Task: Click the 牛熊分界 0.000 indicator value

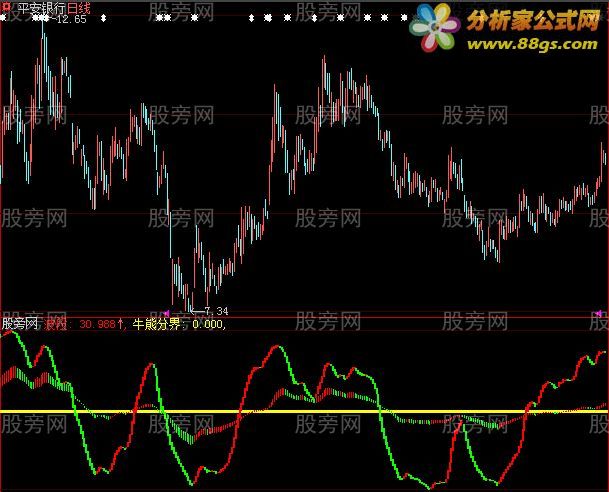Action: coord(179,323)
